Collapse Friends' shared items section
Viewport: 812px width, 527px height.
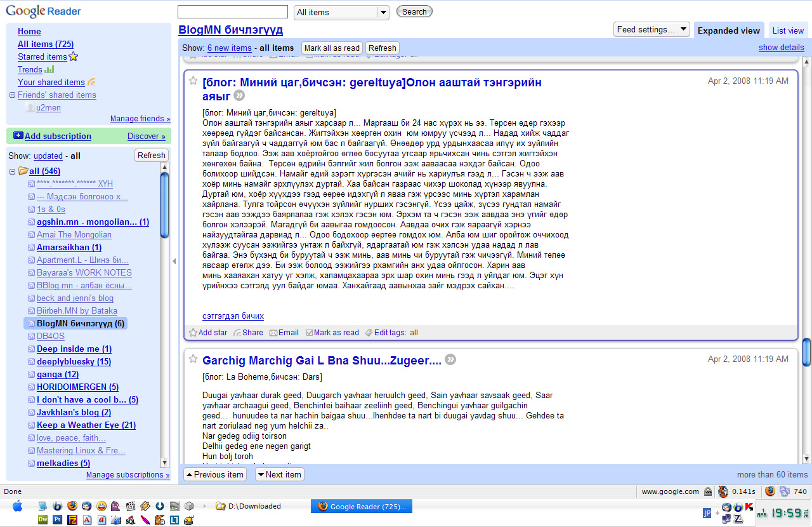pos(12,95)
